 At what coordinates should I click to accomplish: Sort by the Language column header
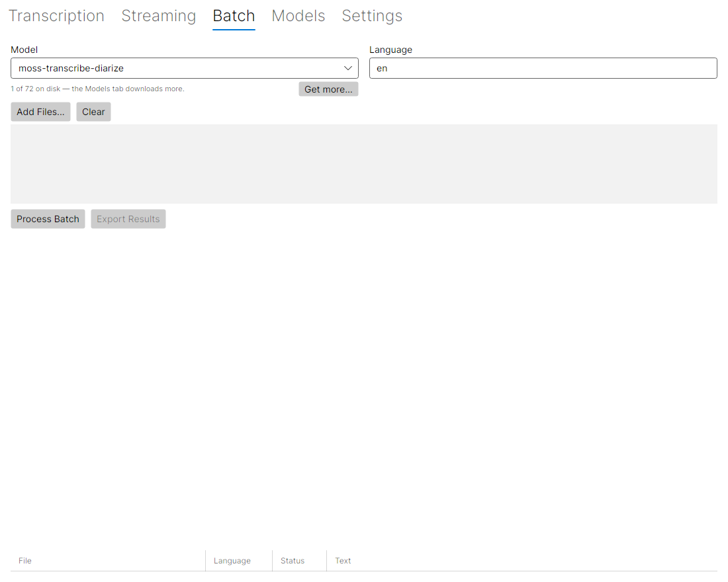[239, 561]
